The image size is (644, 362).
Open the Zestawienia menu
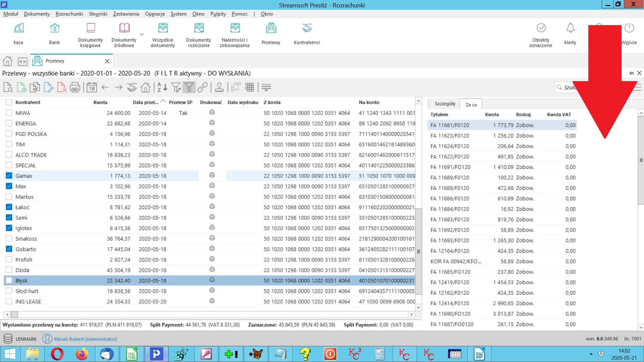pos(126,14)
